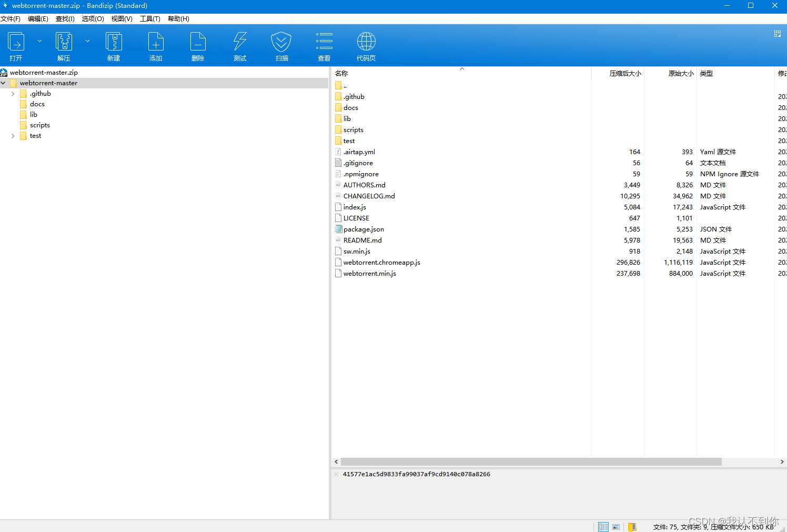Click the close X beside the hash comment
787x532 pixels.
pyautogui.click(x=336, y=474)
